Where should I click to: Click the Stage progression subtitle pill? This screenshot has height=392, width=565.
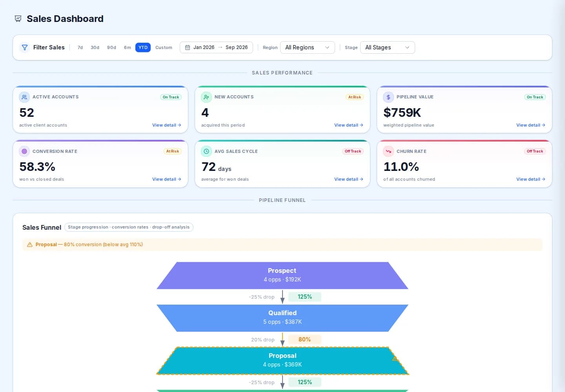click(x=129, y=227)
